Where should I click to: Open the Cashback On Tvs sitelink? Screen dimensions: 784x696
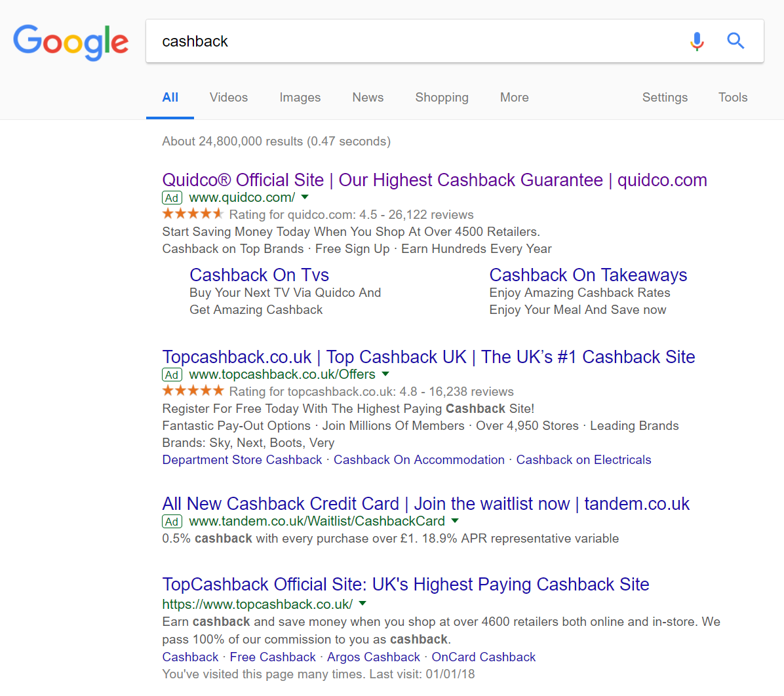pos(259,275)
